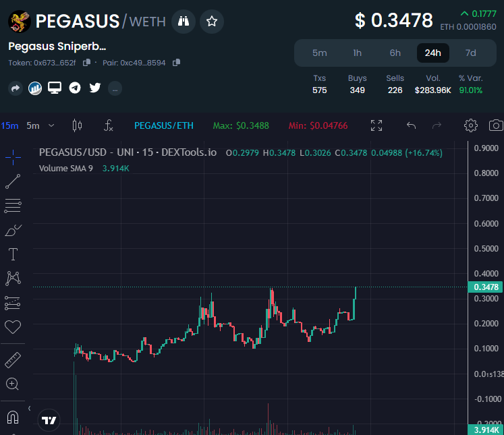Screen dimensions: 504x435
Task: Click the TradingView logo badge
Action: tap(49, 420)
